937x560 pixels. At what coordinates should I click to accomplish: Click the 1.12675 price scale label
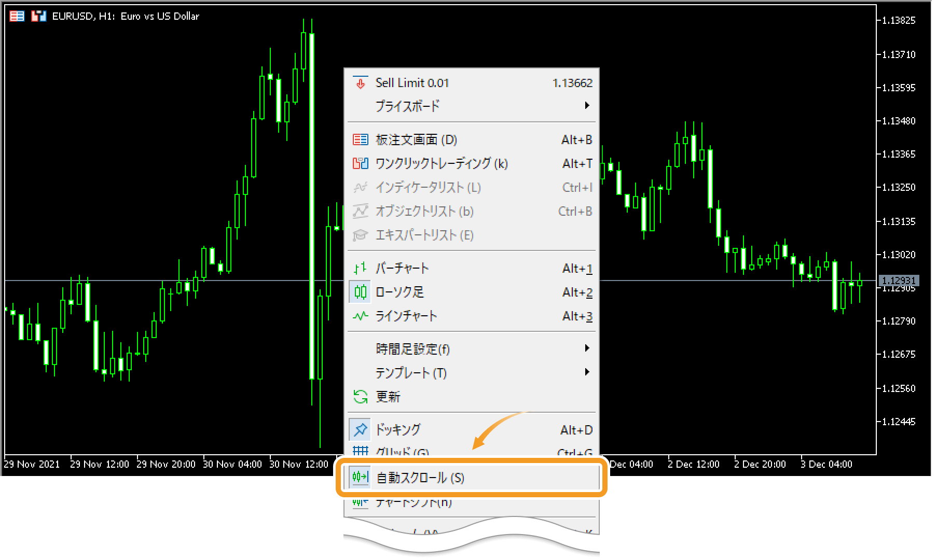[899, 354]
